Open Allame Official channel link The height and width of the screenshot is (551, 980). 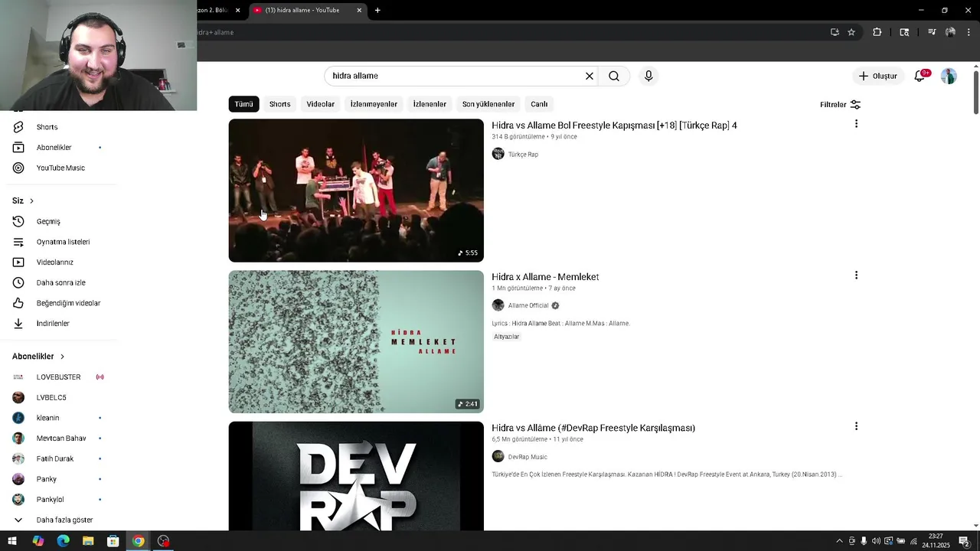point(528,305)
